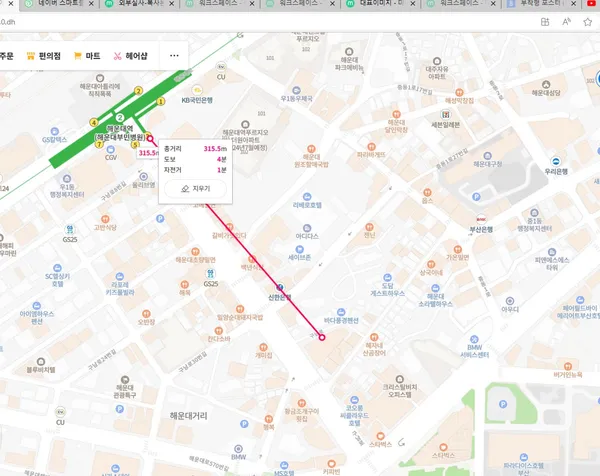Viewport: 600px width, 476px height.
Task: Click the 총거리 315.5m value in popup
Action: tap(215, 148)
